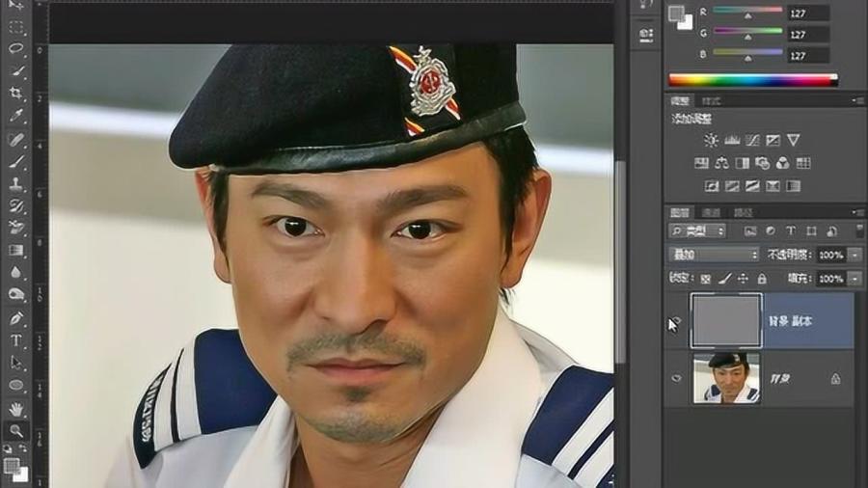
Task: Select the 背景 layer thumbnail
Action: click(726, 378)
